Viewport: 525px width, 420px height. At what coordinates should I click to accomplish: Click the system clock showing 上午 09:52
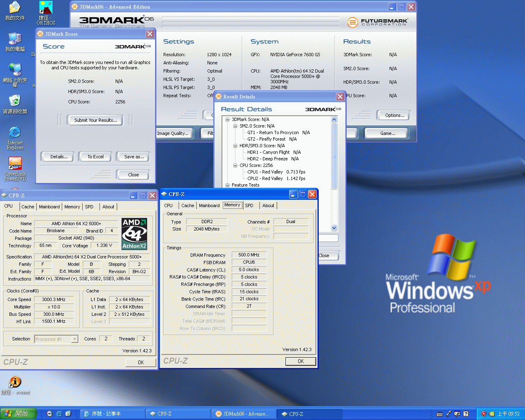click(x=508, y=414)
